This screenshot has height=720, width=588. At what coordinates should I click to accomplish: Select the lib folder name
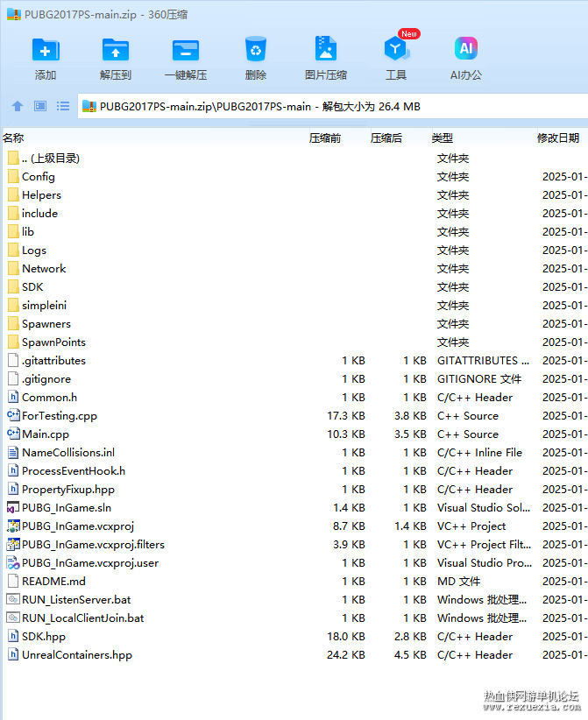28,232
